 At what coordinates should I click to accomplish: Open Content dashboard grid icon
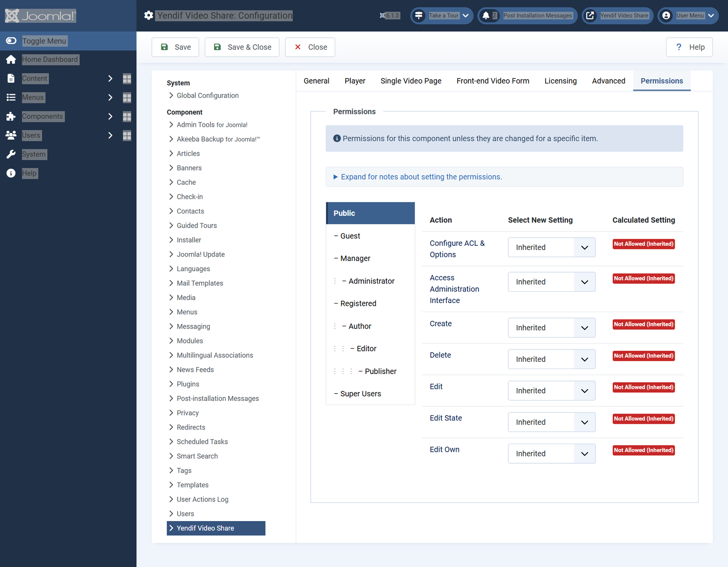click(x=127, y=79)
